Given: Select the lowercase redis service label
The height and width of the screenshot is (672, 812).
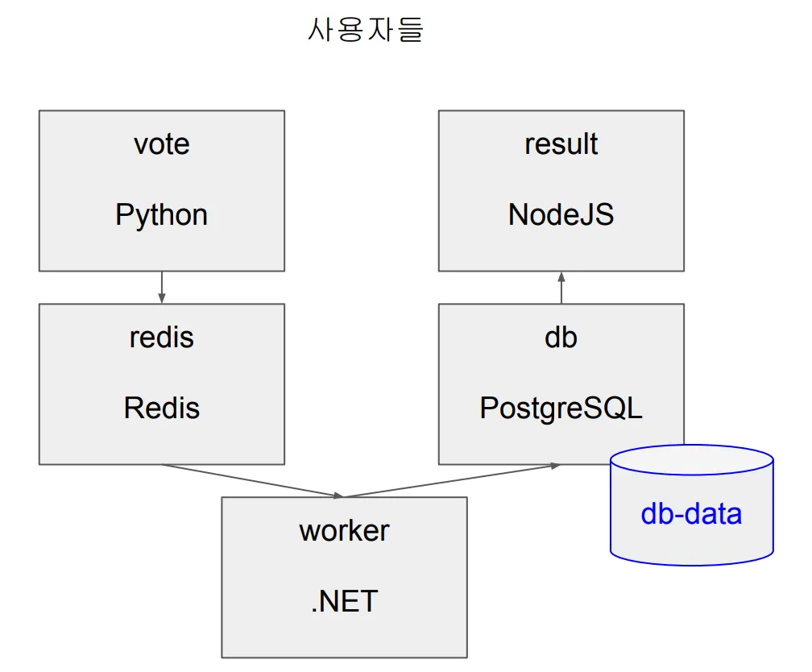Looking at the screenshot, I should [x=162, y=337].
